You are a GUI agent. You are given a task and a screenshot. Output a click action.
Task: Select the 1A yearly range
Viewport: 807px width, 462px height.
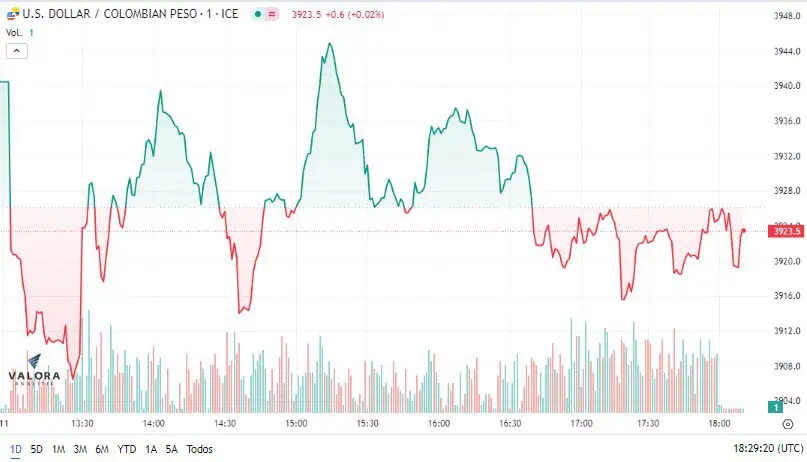(151, 449)
